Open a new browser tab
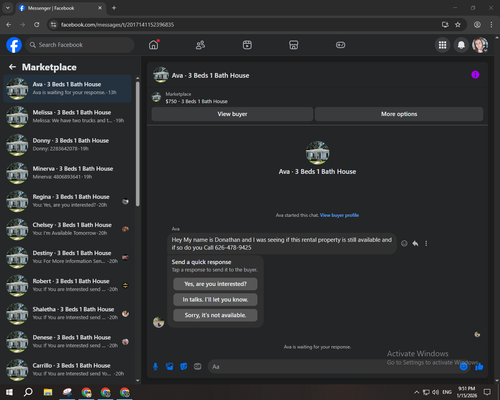Screen dimensions: 500x400 point(114,8)
